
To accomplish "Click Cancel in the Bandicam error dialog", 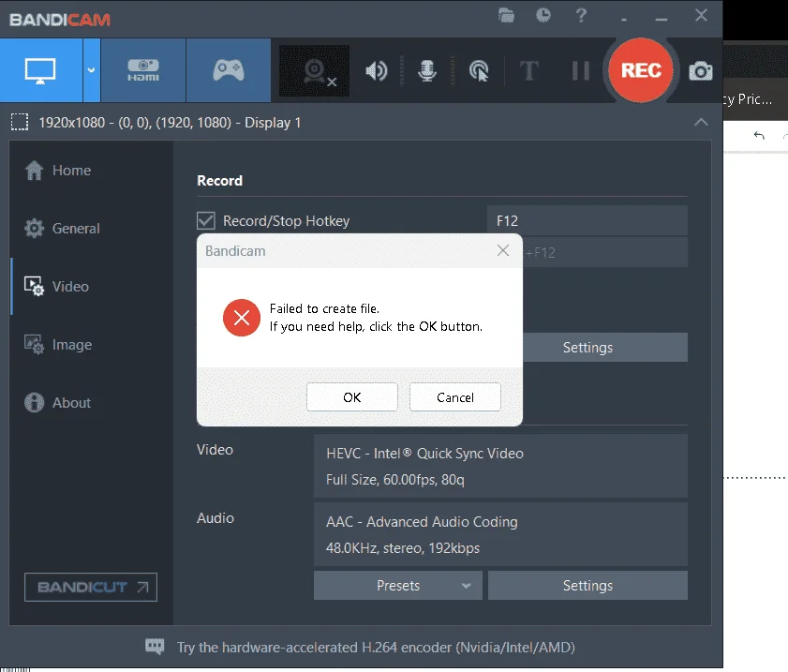I will [454, 397].
